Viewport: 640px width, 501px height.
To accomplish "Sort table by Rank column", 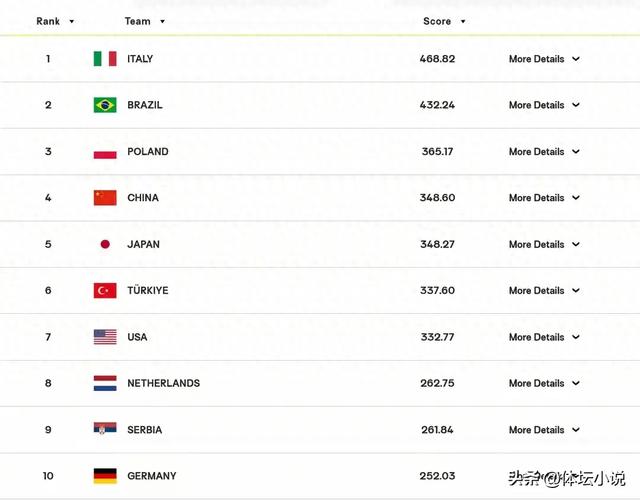I will pyautogui.click(x=55, y=21).
